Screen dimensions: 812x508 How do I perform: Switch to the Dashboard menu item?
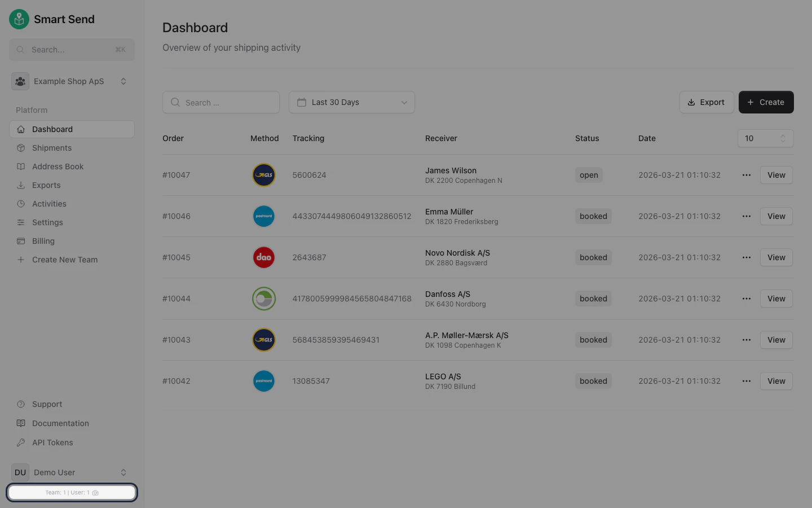pos(52,129)
